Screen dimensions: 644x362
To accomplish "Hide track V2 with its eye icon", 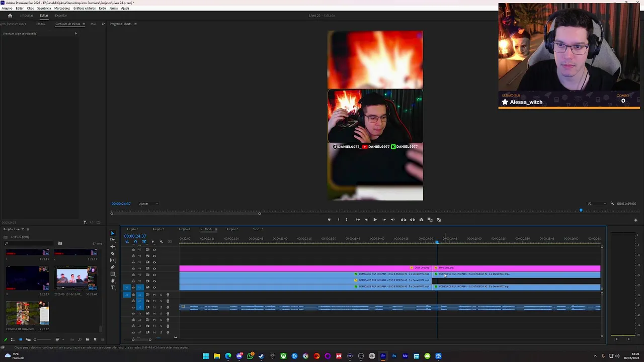I will pos(154,281).
